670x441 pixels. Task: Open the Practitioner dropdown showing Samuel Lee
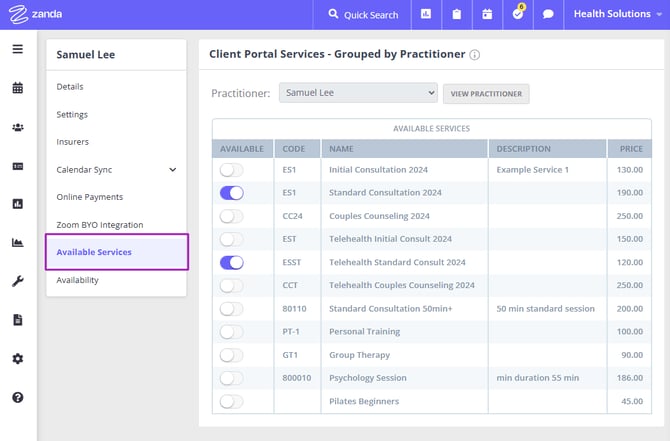coord(357,93)
